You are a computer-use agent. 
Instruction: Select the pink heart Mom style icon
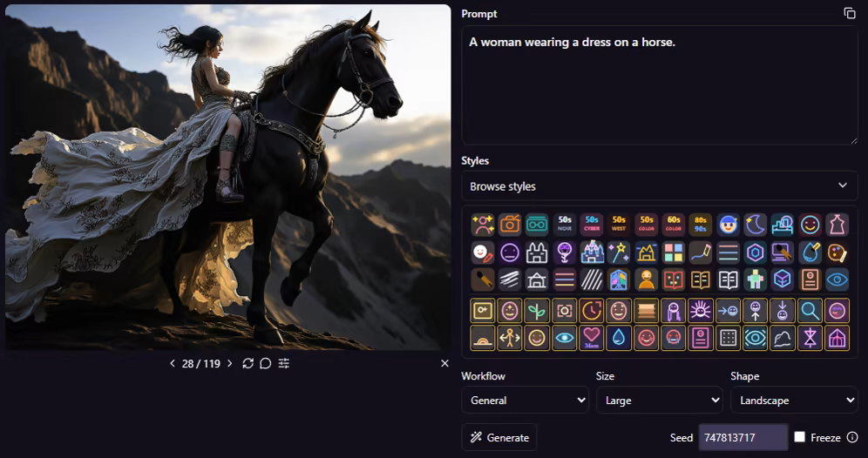coord(592,338)
